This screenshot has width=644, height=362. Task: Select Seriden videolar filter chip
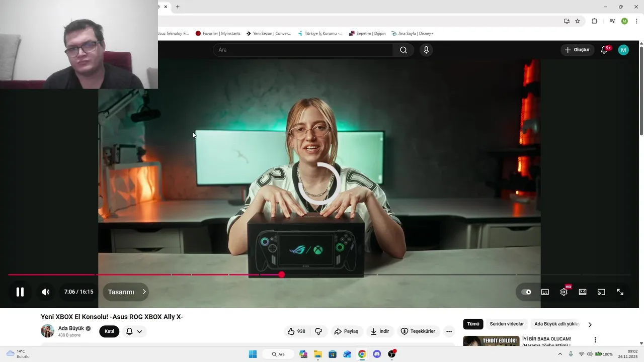(507, 324)
